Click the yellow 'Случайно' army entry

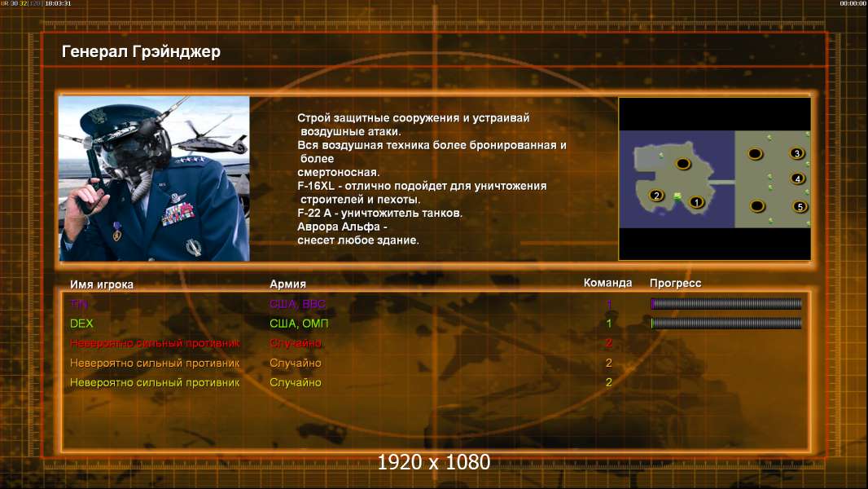[295, 383]
